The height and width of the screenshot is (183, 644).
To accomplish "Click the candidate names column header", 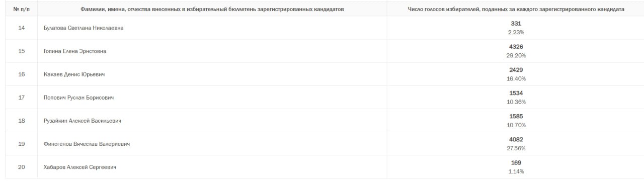I will [x=212, y=10].
